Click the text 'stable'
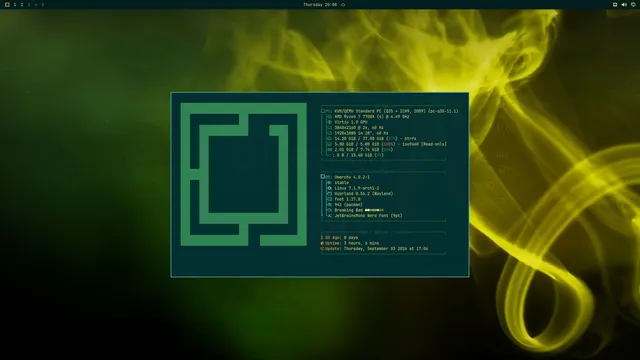This screenshot has width=640, height=360. (342, 183)
